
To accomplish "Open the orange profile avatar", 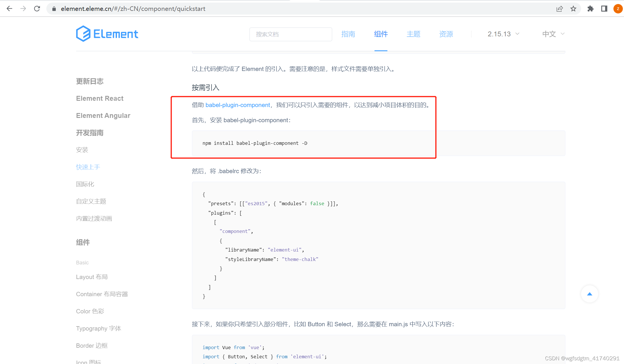I will click(x=618, y=9).
